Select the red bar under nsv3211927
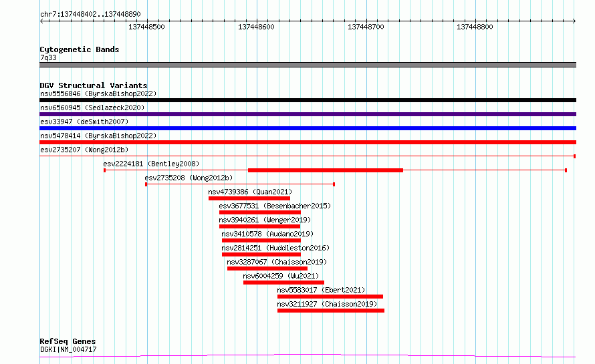The width and height of the screenshot is (595, 364). (x=331, y=311)
